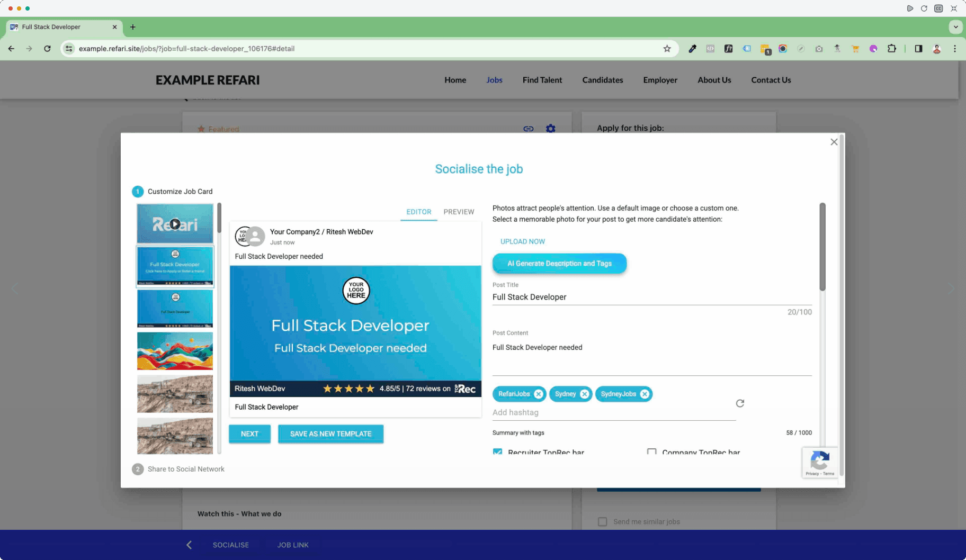Open the browser profile avatar
The height and width of the screenshot is (560, 966).
tap(936, 49)
